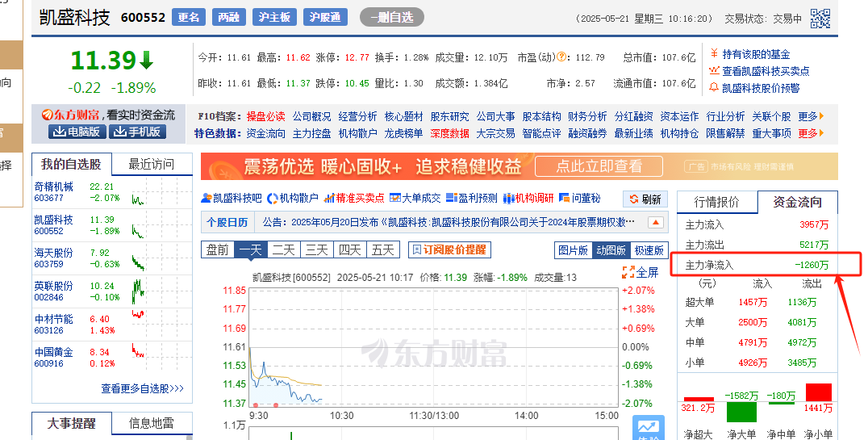
Task: Switch to 信息地雷 tab
Action: point(152,423)
